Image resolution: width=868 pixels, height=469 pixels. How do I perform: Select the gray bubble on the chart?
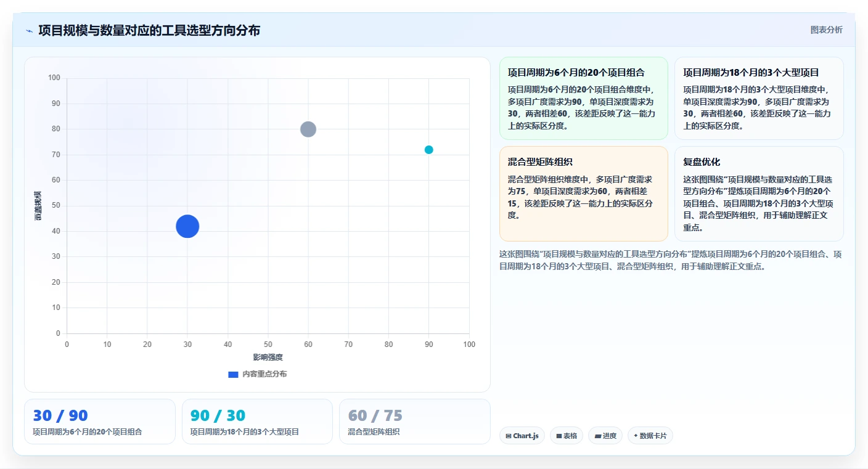[x=308, y=129]
